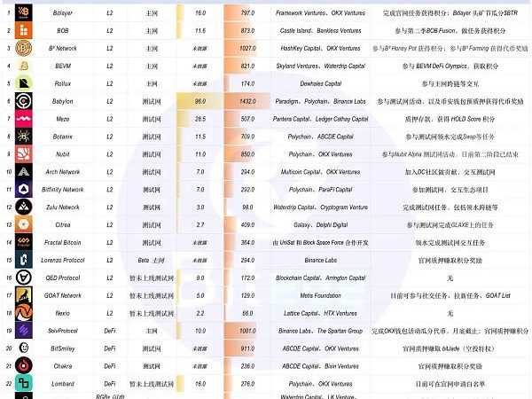Click BOB Fusion task description
Screen dimensions: 532x399
click(x=450, y=30)
